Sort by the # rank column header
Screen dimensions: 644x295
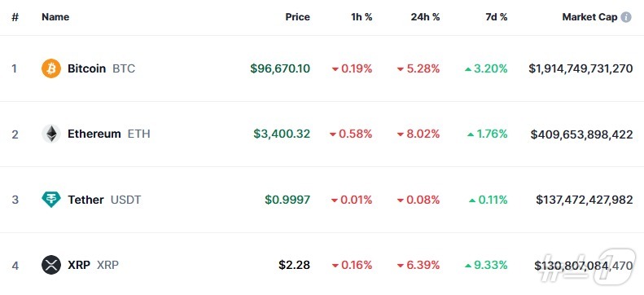[15, 17]
